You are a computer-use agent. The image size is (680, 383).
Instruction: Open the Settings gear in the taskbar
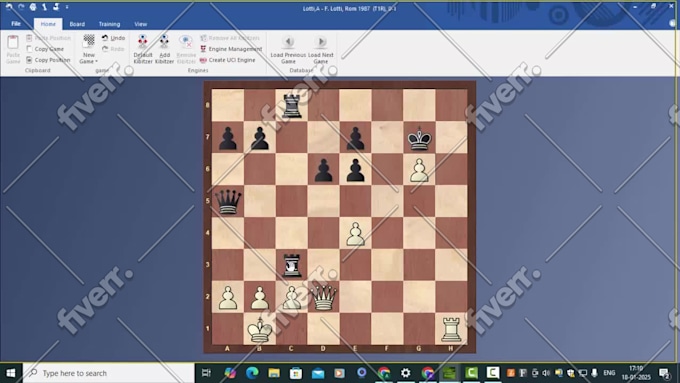coord(405,373)
